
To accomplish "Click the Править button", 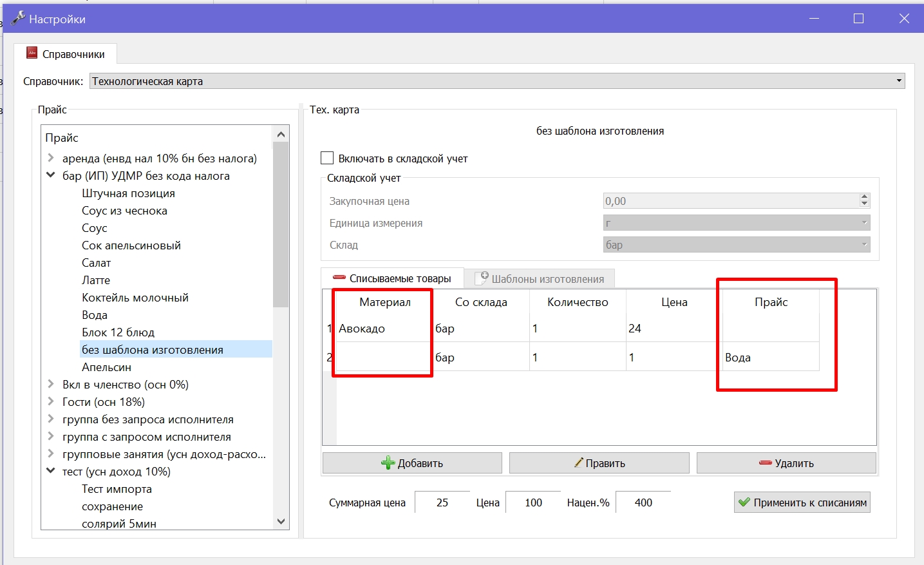I will [x=599, y=463].
